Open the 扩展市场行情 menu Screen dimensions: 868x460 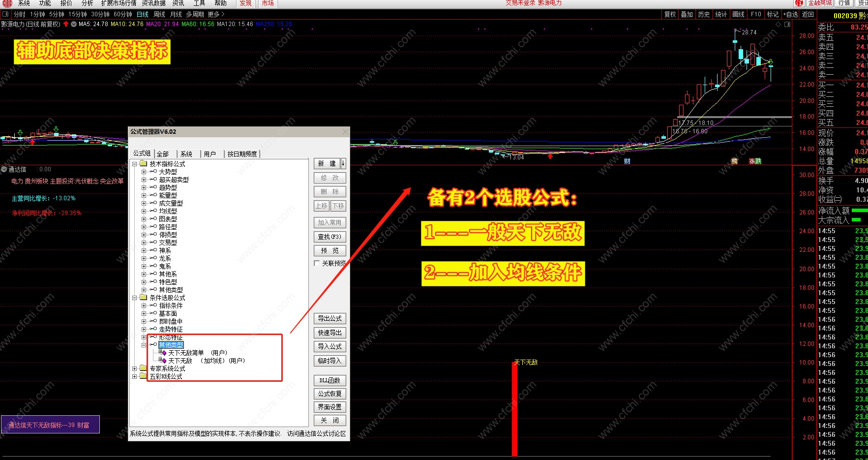click(x=119, y=3)
